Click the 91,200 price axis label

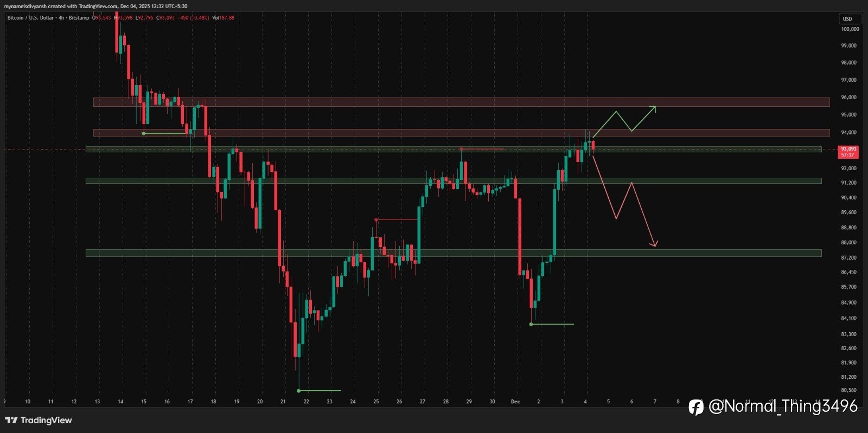click(849, 183)
